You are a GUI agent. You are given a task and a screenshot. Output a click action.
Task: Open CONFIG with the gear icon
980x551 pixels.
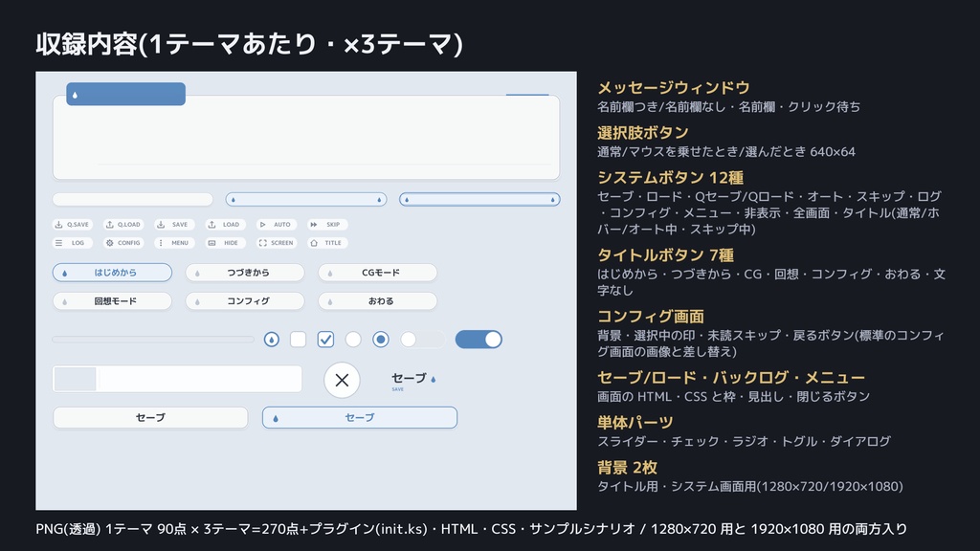point(123,243)
